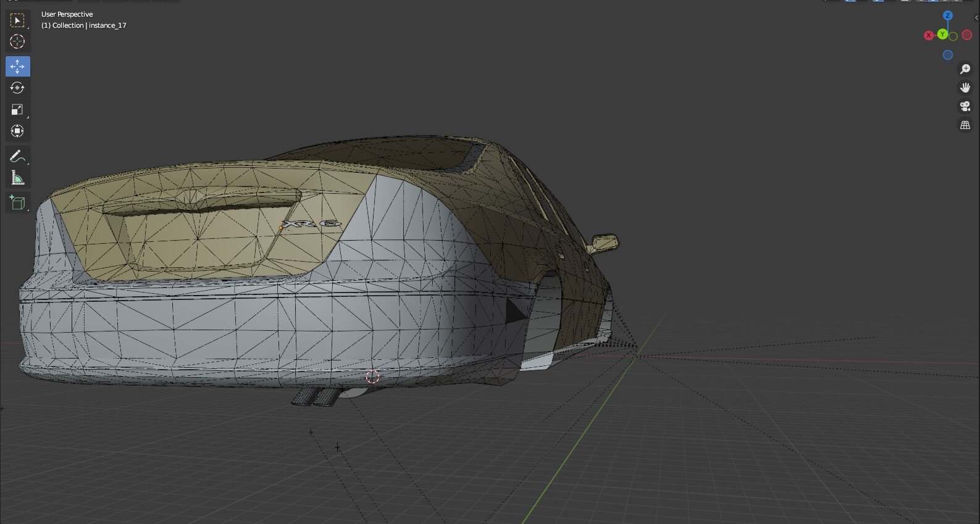
Task: Snap view to blue Z axis
Action: [x=947, y=15]
